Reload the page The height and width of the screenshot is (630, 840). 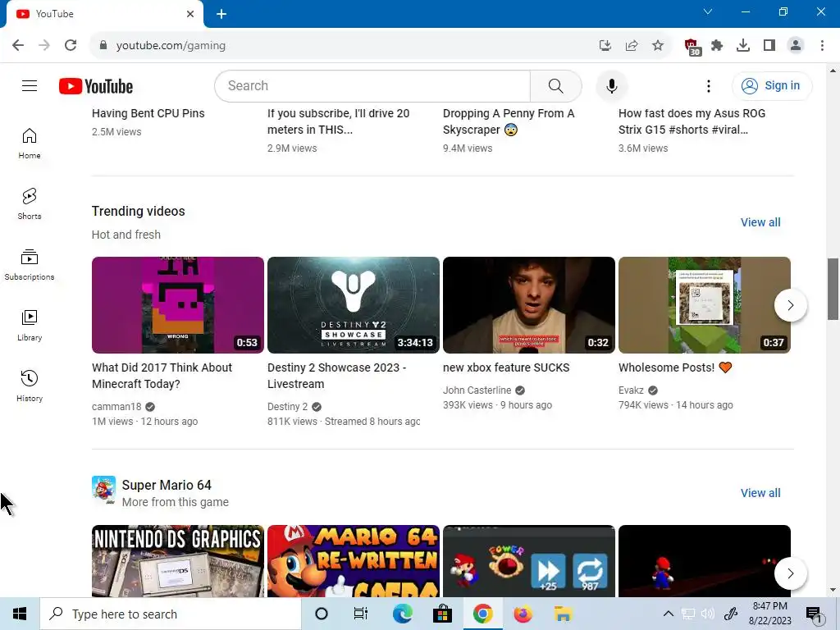(x=71, y=46)
